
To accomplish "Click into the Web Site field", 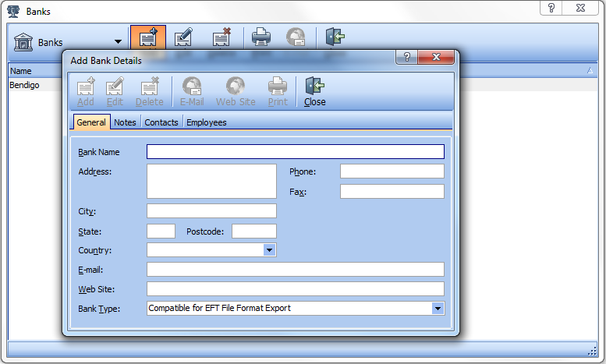I will (296, 288).
